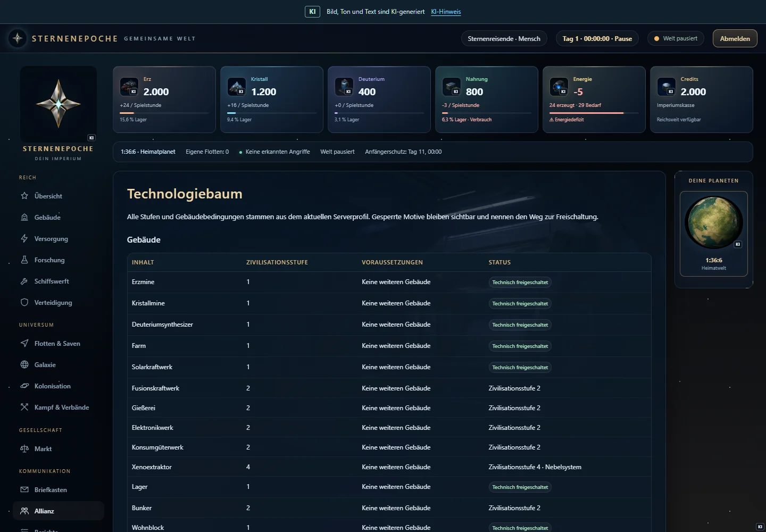Click the Allianz people icon

[24, 511]
